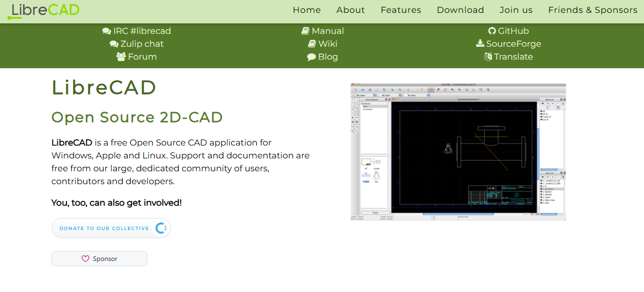Open Zulip chat via its icon
The image size is (644, 292).
point(114,43)
